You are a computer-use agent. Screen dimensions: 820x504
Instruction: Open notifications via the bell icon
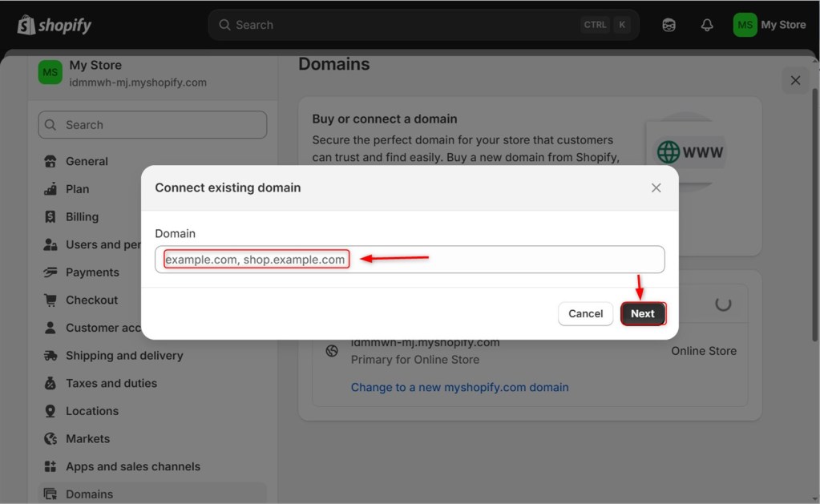706,25
